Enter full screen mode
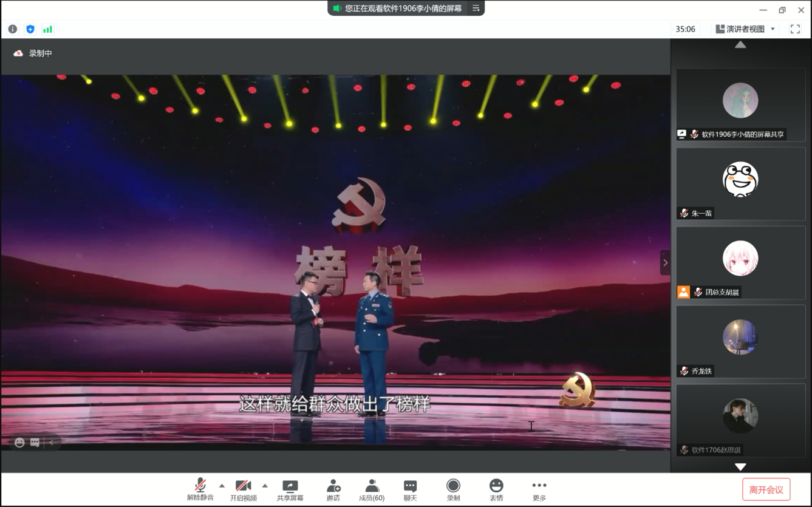 (x=795, y=29)
